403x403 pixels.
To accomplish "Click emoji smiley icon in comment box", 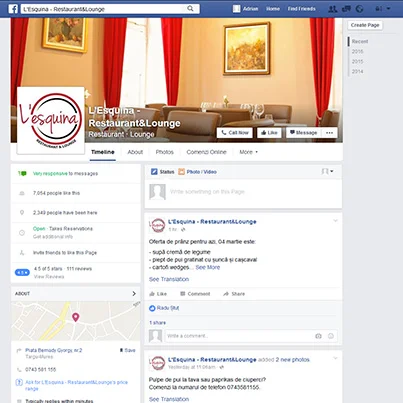I will (331, 336).
